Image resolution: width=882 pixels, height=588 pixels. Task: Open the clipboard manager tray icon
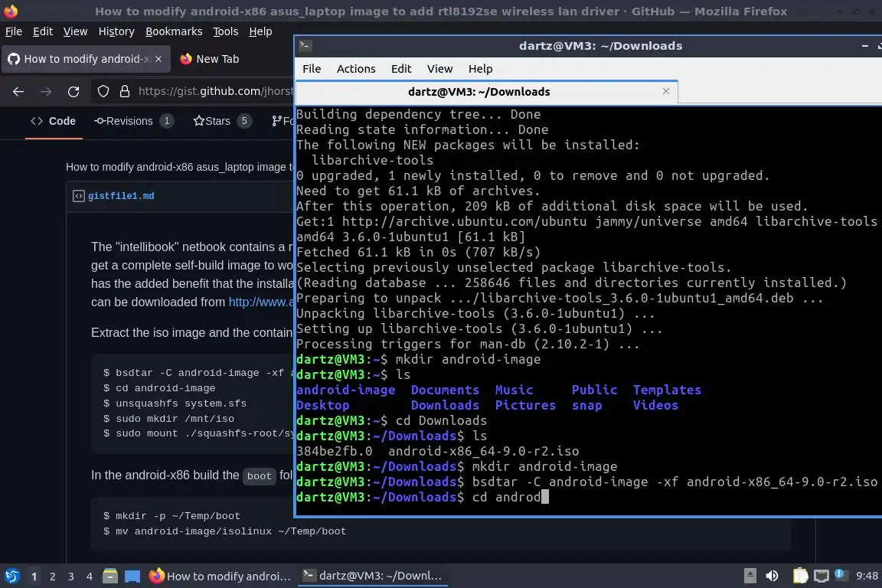800,576
